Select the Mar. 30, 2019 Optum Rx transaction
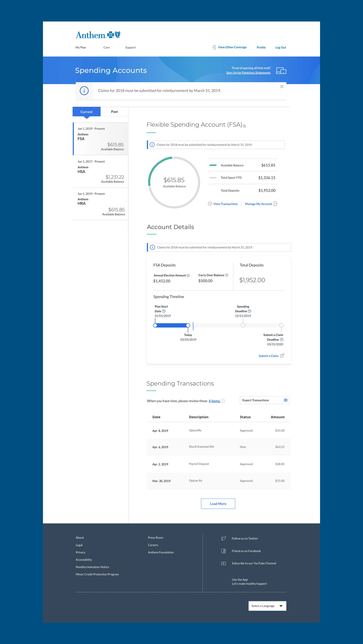The width and height of the screenshot is (363, 644). 219,481
